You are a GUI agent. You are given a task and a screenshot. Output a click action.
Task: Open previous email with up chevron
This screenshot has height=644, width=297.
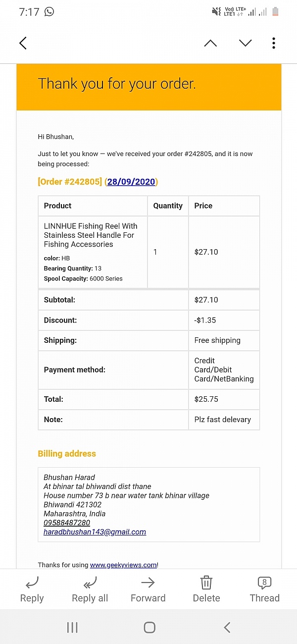click(210, 43)
